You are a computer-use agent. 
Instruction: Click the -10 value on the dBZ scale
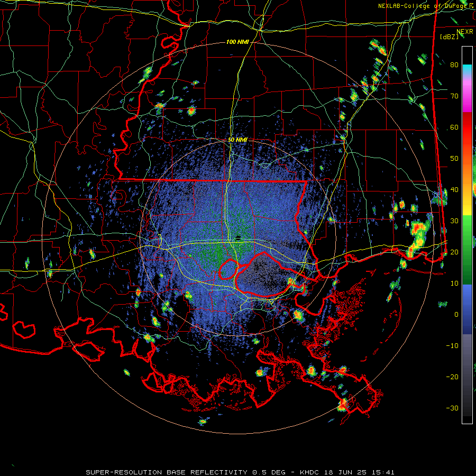pos(452,346)
